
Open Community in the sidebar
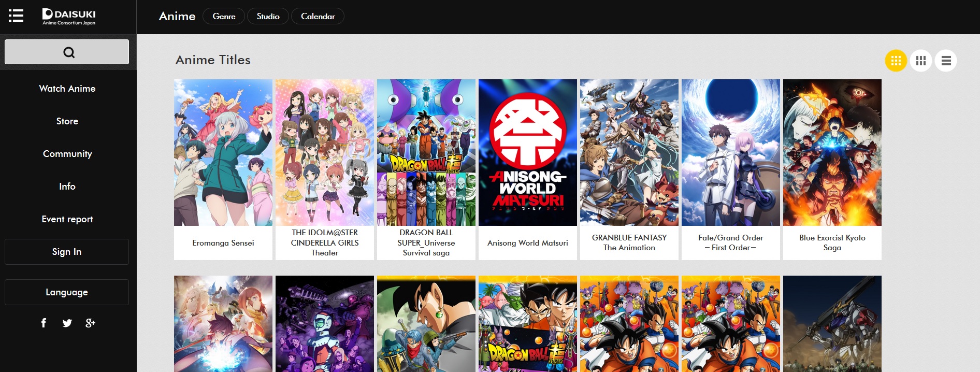pos(67,154)
